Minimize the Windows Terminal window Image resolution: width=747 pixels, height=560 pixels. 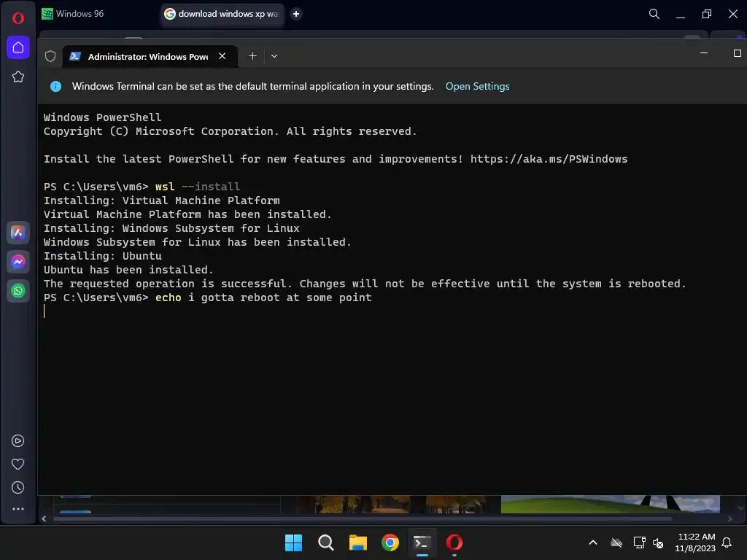(x=704, y=53)
